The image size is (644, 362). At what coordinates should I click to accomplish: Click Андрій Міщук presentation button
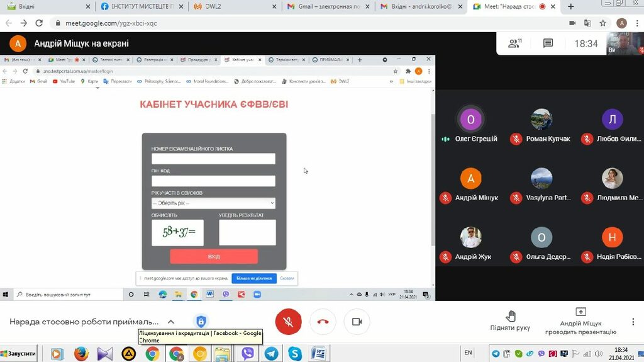[x=580, y=321]
